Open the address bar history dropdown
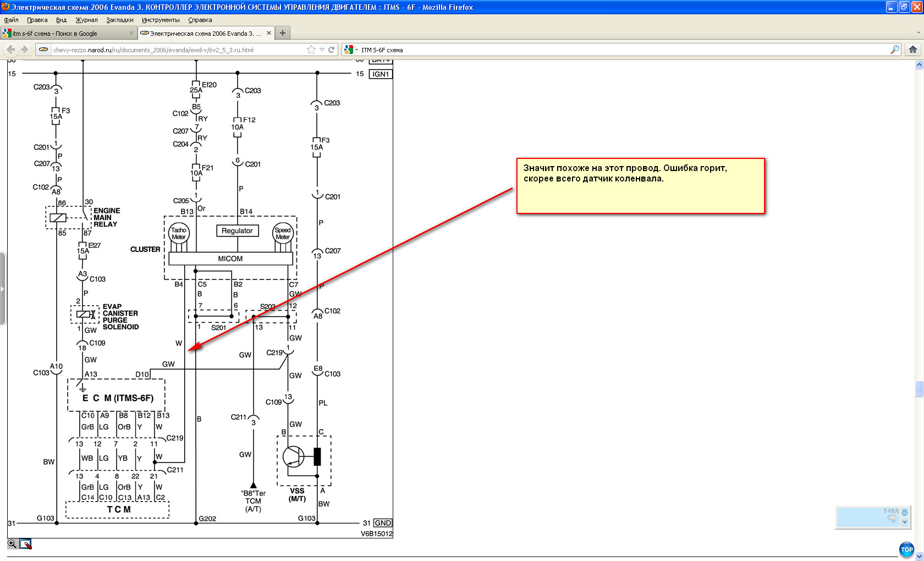 click(x=322, y=50)
